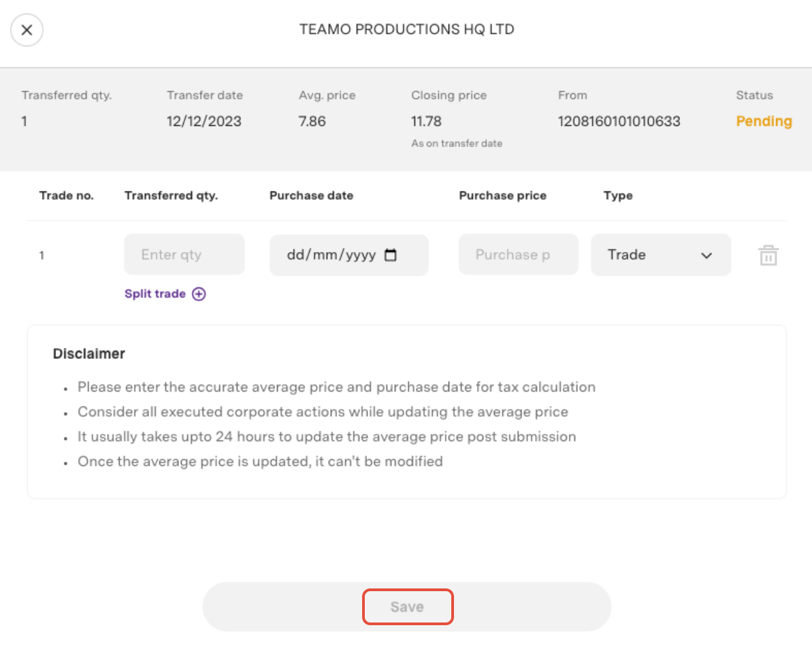This screenshot has height=647, width=812.
Task: Click the calendar icon in Purchase date
Action: 391,255
